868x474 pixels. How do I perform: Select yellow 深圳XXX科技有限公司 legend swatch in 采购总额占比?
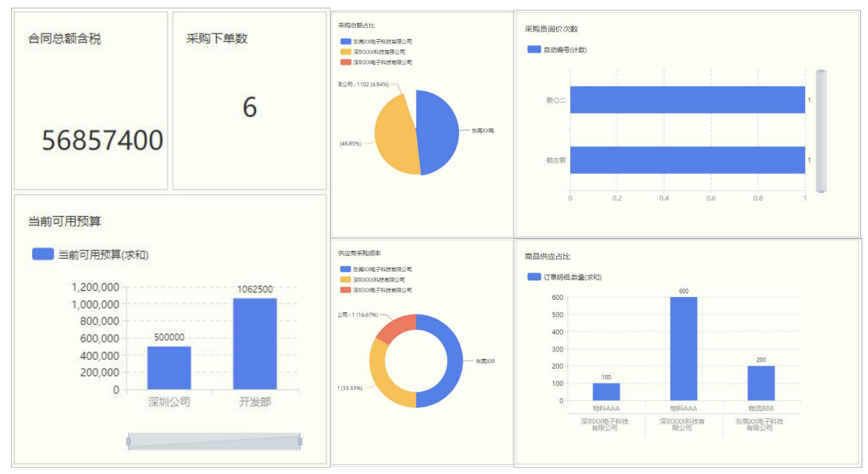[345, 54]
